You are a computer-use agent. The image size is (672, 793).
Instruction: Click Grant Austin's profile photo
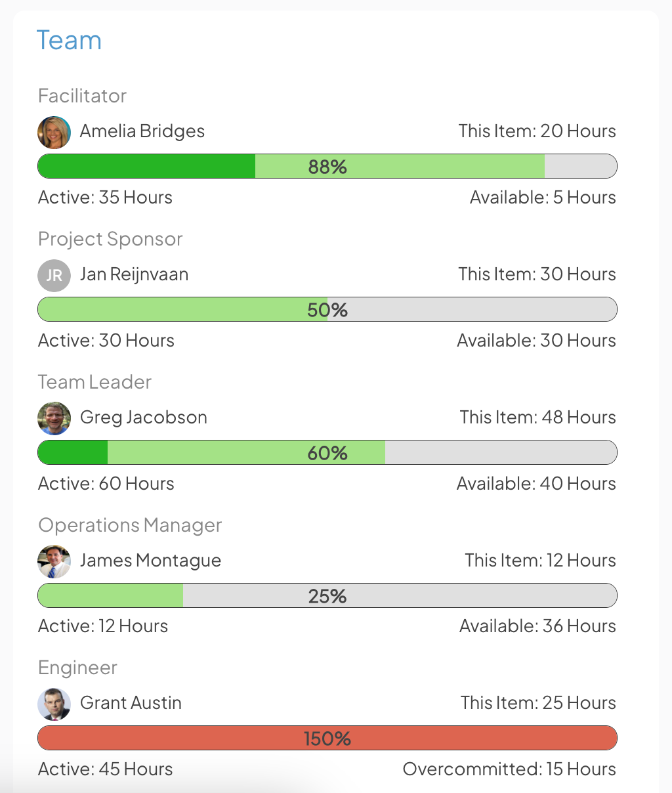(54, 704)
